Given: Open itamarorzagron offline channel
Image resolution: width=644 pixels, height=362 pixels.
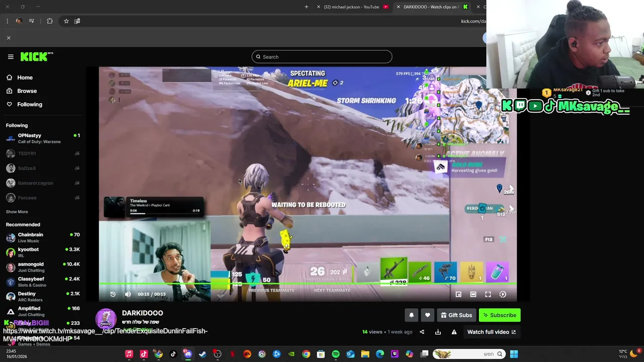Looking at the screenshot, I should [43, 183].
